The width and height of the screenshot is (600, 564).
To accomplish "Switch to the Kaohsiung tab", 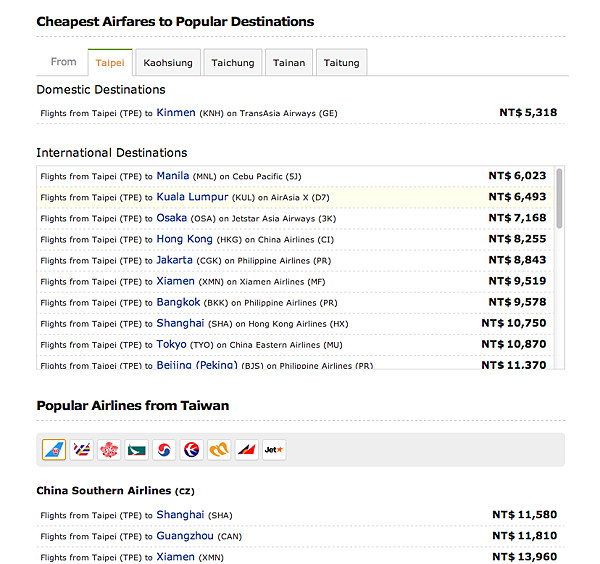I will (x=168, y=63).
